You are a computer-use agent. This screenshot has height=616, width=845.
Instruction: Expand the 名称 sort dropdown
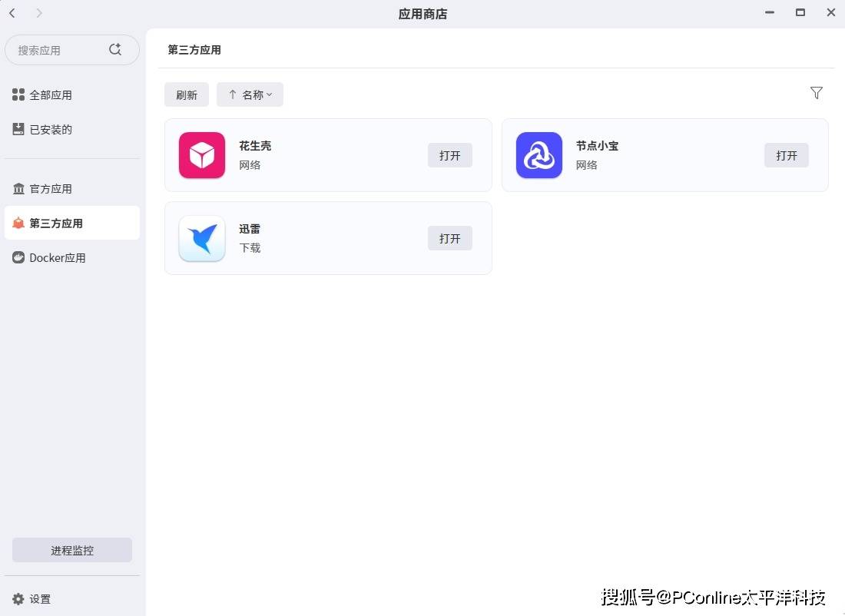(x=258, y=94)
